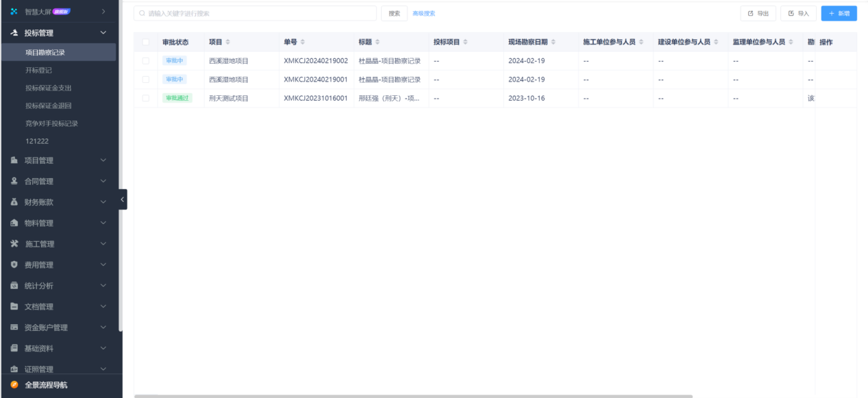Expand the 统计分析 menu chevron
This screenshot has width=868, height=398.
[103, 286]
